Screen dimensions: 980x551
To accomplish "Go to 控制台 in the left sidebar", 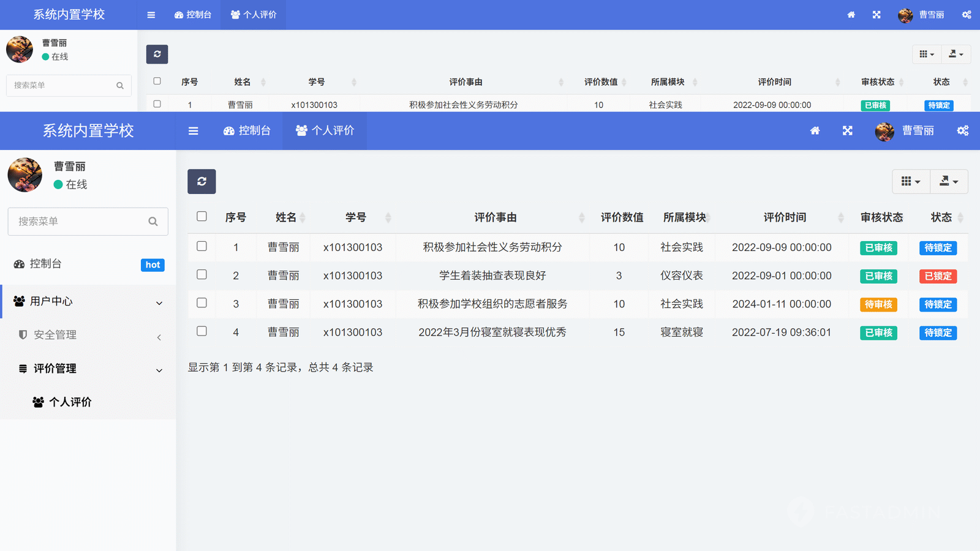I will (x=45, y=264).
